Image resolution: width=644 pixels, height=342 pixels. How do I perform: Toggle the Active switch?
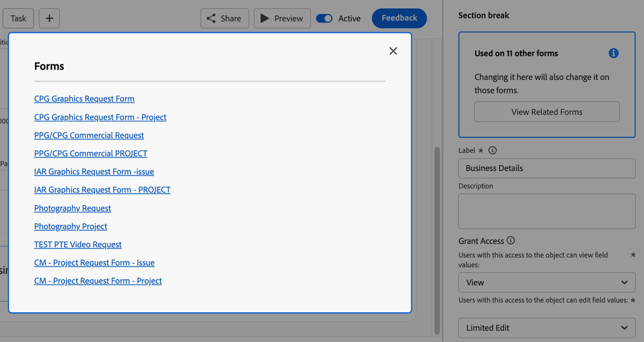pyautogui.click(x=325, y=18)
